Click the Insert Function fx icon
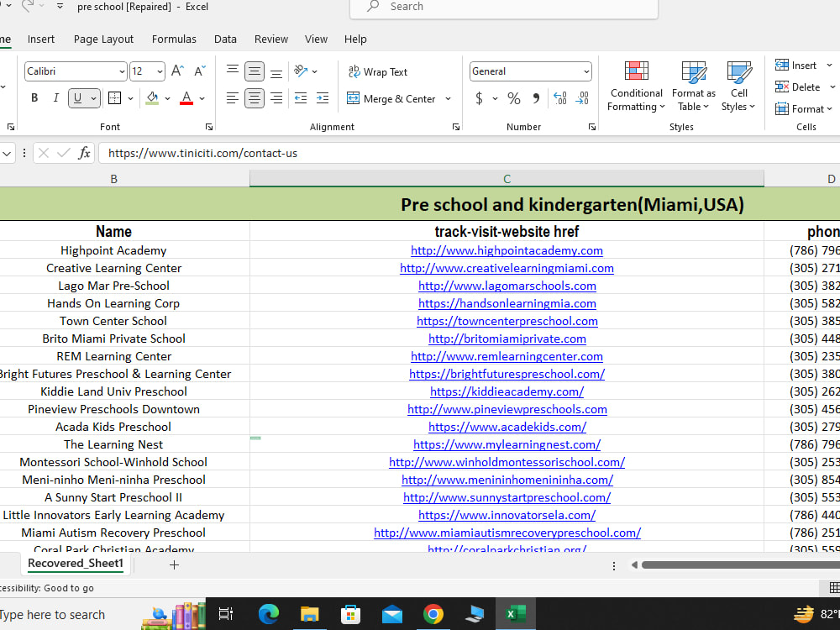This screenshot has width=840, height=630. (84, 153)
